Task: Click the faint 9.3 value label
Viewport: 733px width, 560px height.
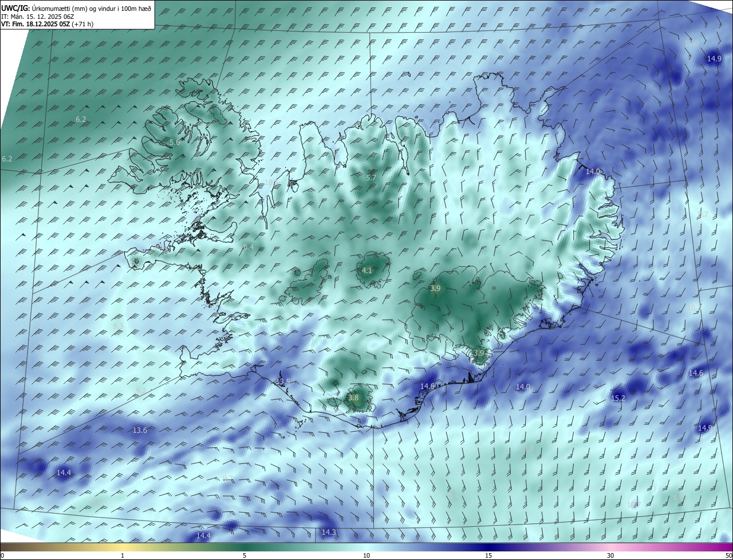Action: pos(118,325)
